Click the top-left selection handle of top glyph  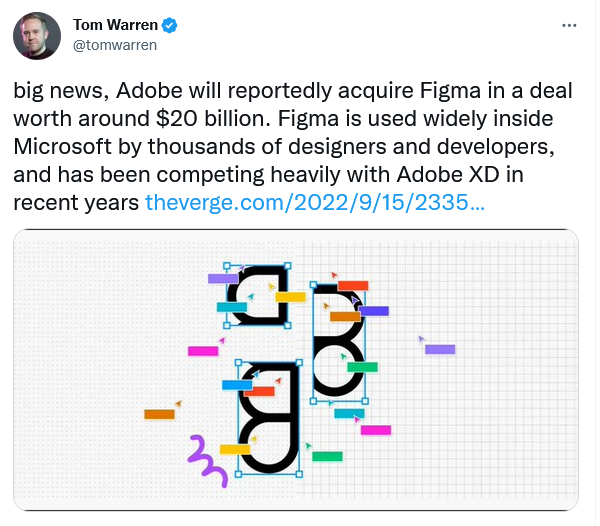click(227, 265)
